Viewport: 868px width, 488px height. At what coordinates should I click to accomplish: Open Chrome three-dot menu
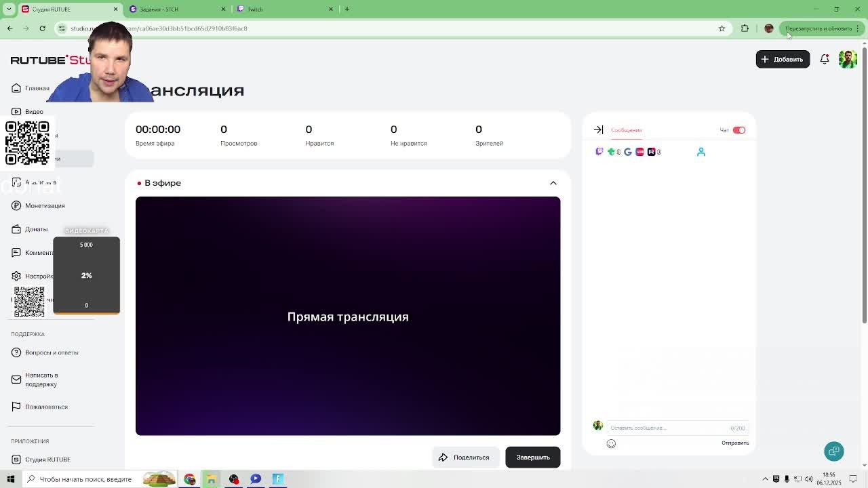pos(858,28)
